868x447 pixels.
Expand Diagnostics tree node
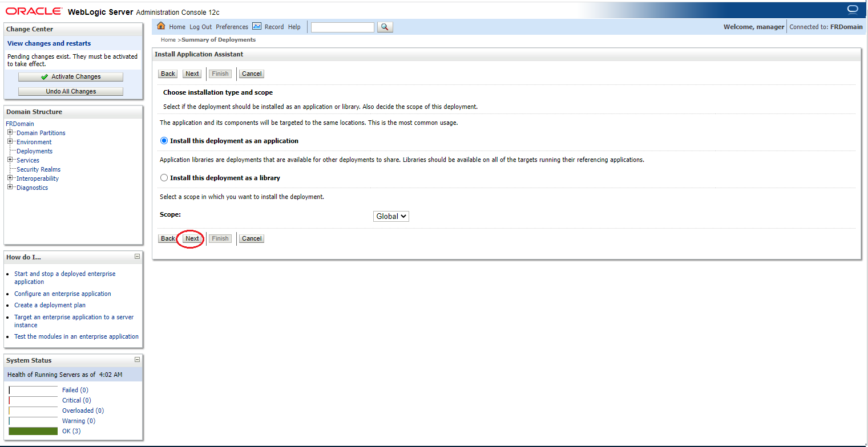point(10,188)
